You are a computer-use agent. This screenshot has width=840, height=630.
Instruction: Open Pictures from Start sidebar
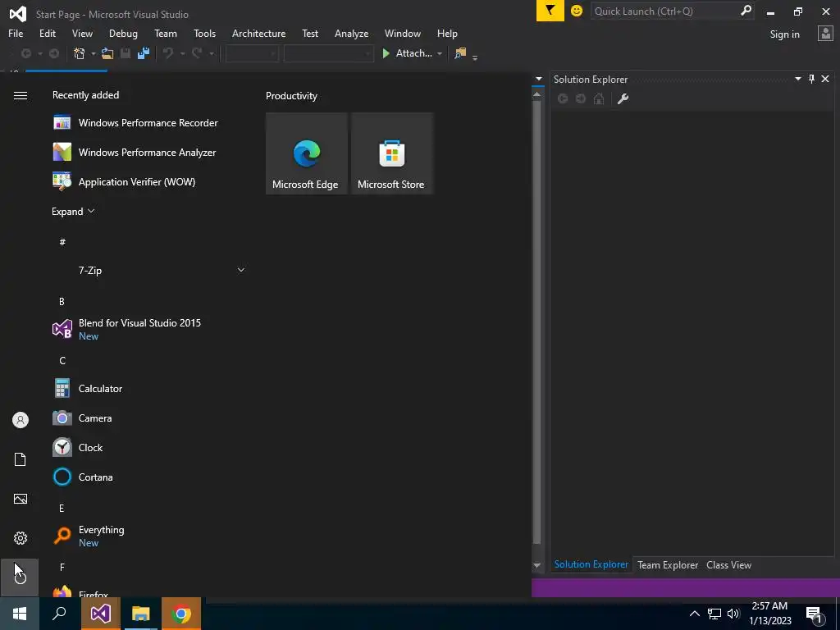click(21, 499)
